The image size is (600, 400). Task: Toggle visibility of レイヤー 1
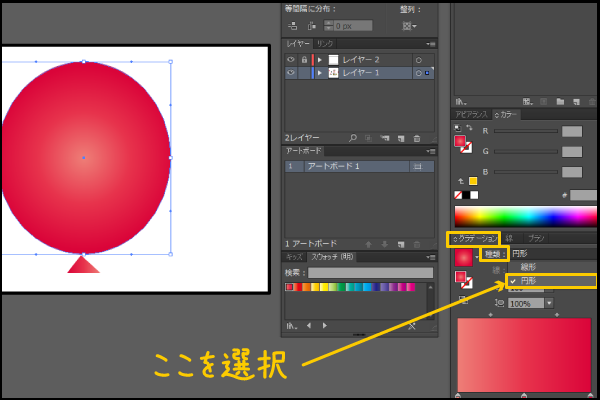tap(291, 73)
